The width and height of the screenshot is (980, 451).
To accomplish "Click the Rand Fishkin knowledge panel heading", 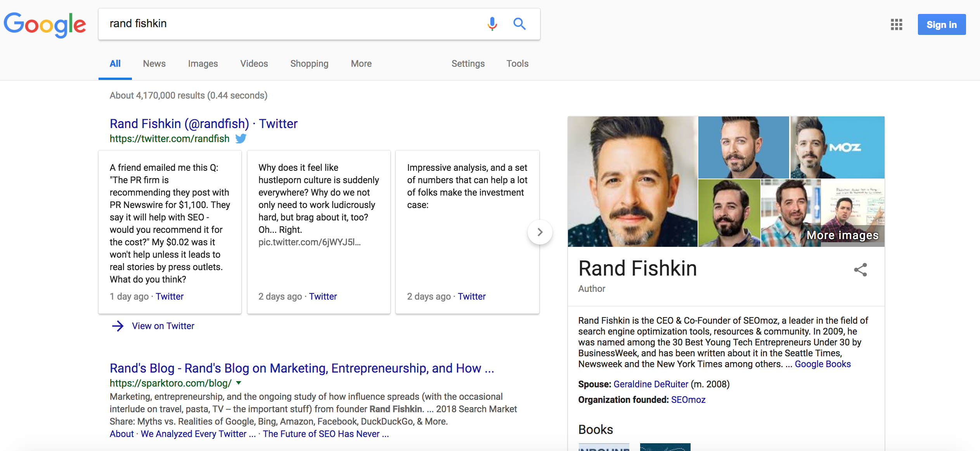I will pyautogui.click(x=637, y=269).
